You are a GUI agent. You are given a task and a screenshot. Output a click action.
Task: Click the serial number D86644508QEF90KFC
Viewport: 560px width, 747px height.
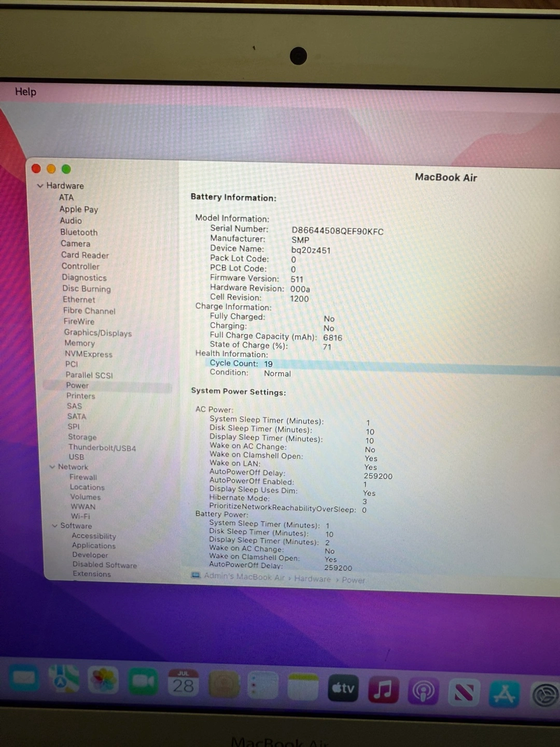click(x=338, y=231)
